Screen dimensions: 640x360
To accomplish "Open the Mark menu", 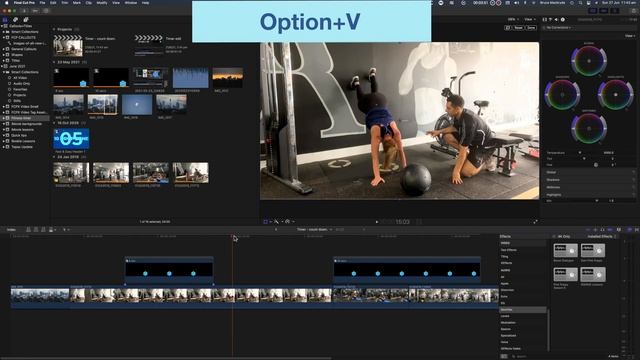I will click(76, 3).
